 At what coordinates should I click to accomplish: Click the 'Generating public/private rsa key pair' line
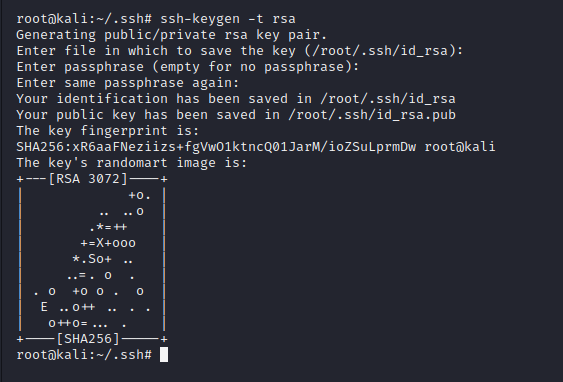172,35
